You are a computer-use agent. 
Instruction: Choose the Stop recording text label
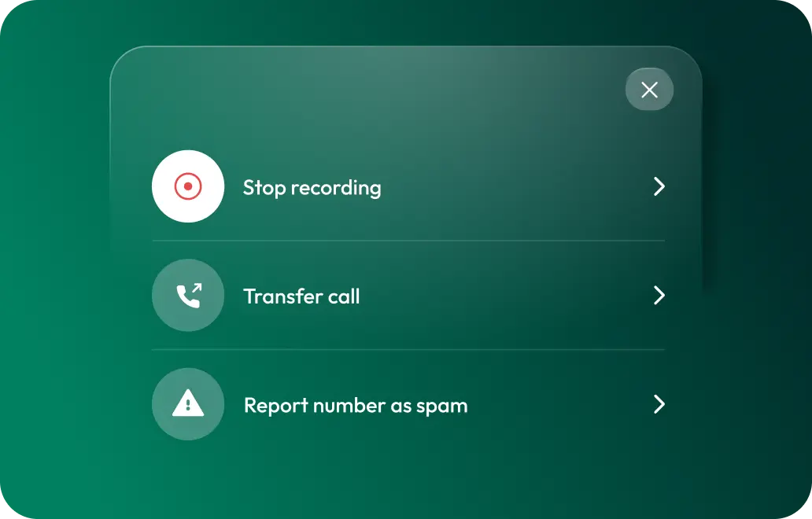(x=312, y=188)
